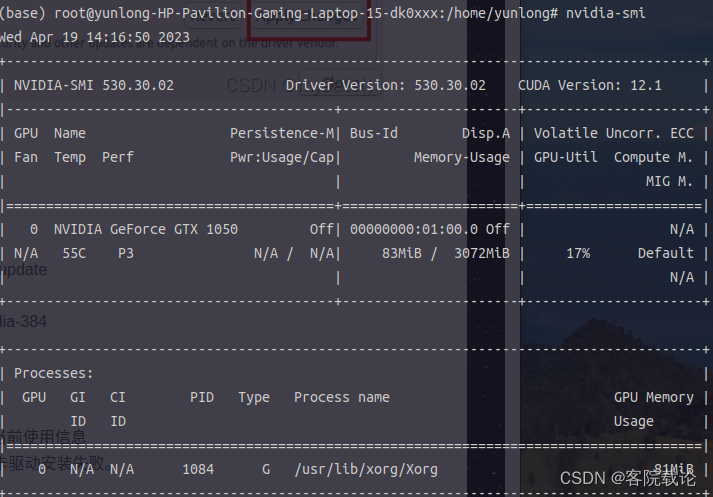Click 'Driver Version: 530.30.02' text
This screenshot has height=497, width=713.
(x=386, y=85)
